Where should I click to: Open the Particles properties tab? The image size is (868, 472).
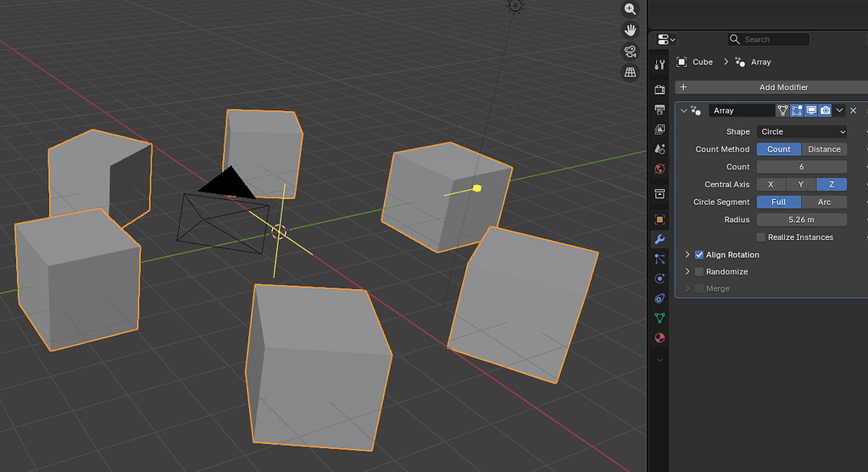click(659, 259)
